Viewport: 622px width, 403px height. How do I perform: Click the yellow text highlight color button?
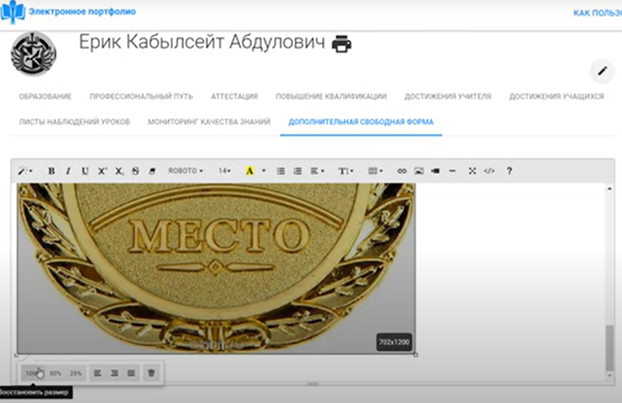(x=249, y=171)
